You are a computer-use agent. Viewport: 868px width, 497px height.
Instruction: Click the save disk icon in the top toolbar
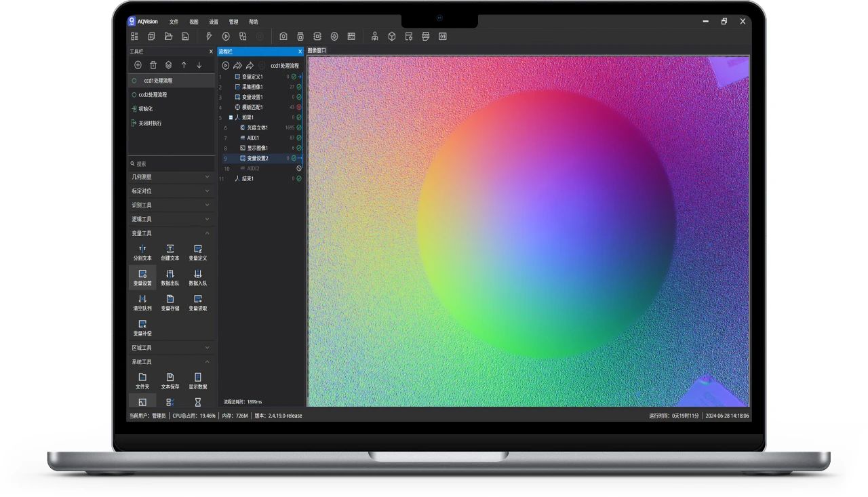click(185, 37)
